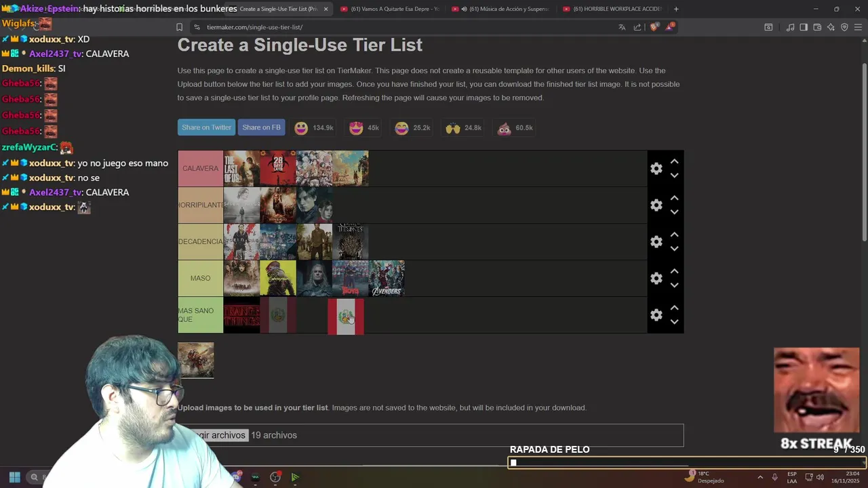Switch to Vamos A Quitarte Esa Depre tab

click(x=390, y=9)
